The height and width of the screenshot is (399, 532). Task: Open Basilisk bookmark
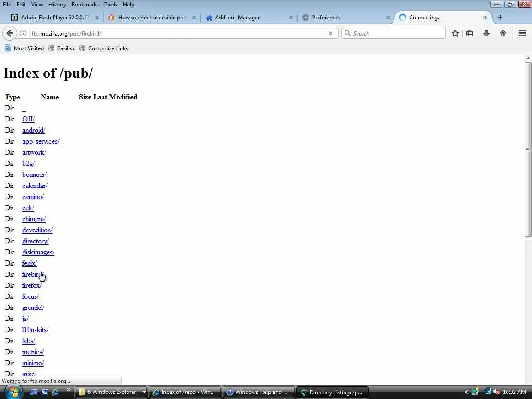[61, 48]
